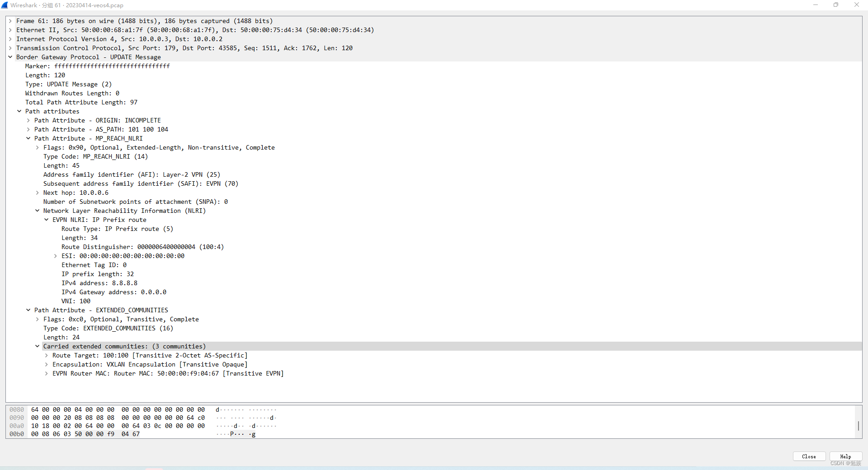Click the Wireshark shark fin icon
This screenshot has width=868, height=470.
(5, 5)
